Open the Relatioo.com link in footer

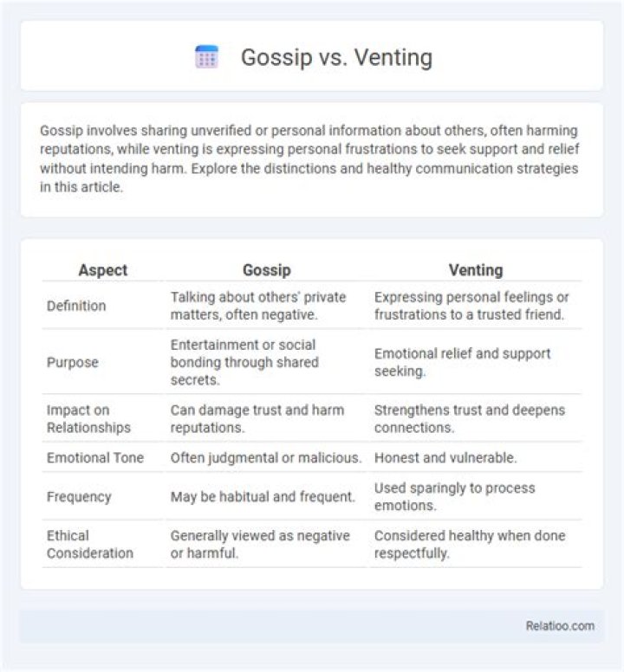(560, 626)
